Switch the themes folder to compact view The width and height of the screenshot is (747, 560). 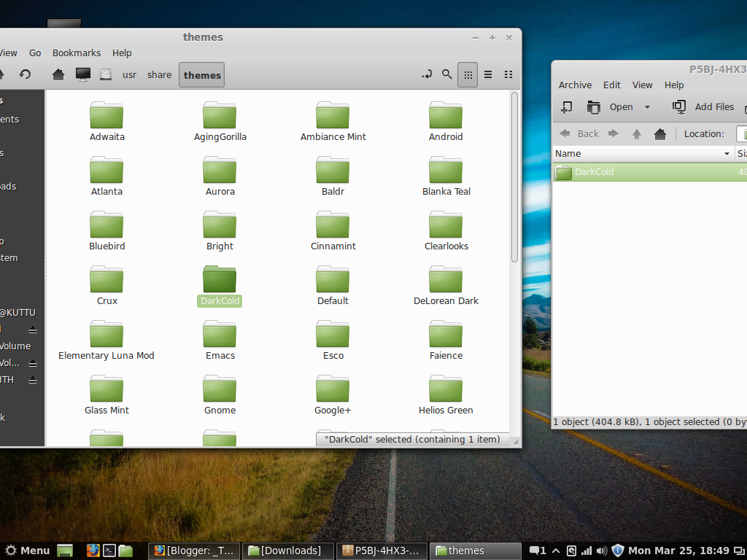(x=508, y=74)
